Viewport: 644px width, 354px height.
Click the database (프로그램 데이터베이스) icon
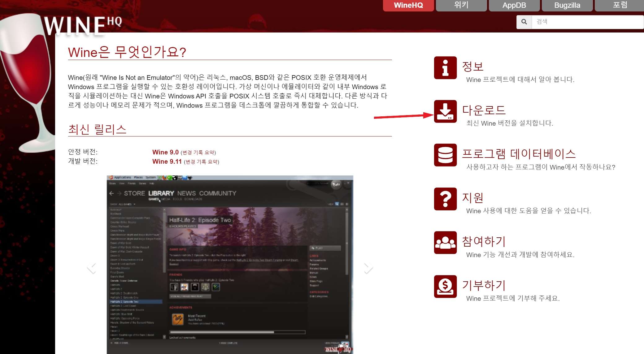pos(445,155)
